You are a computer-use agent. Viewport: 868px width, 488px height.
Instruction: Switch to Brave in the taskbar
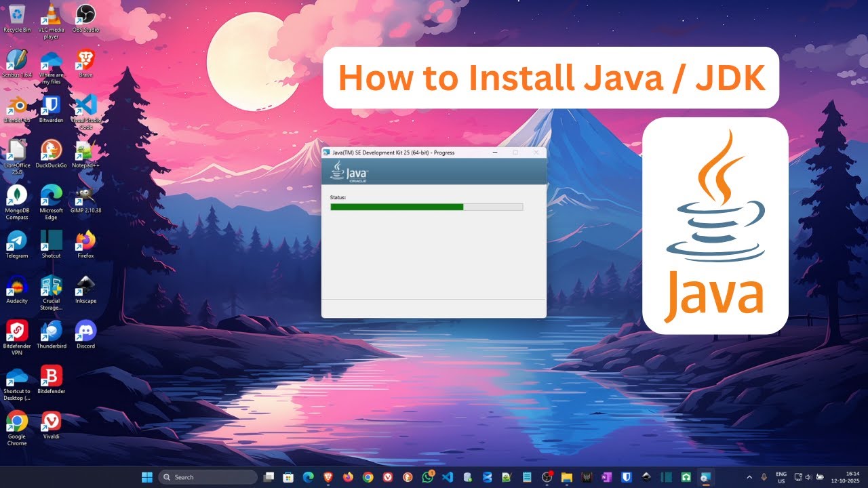coord(328,477)
